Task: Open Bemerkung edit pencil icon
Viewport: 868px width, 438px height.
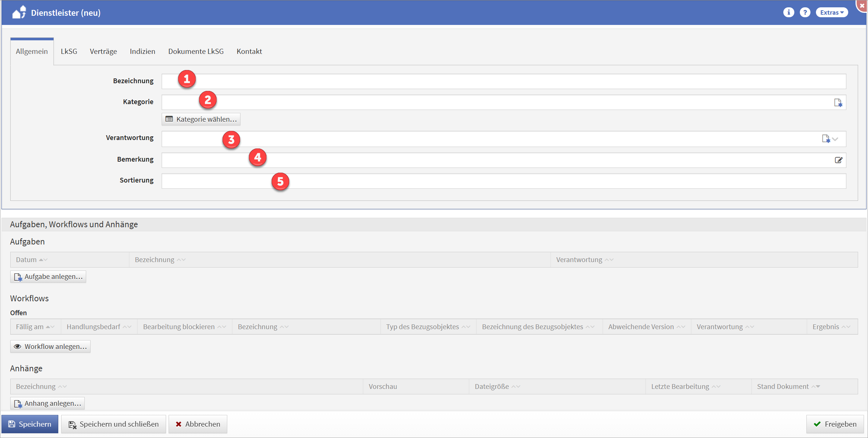Action: point(838,160)
